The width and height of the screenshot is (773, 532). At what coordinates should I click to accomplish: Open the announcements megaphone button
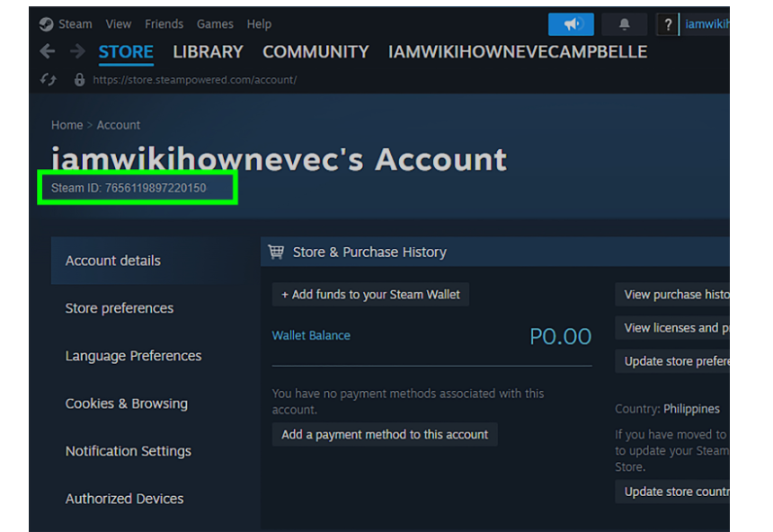click(571, 24)
